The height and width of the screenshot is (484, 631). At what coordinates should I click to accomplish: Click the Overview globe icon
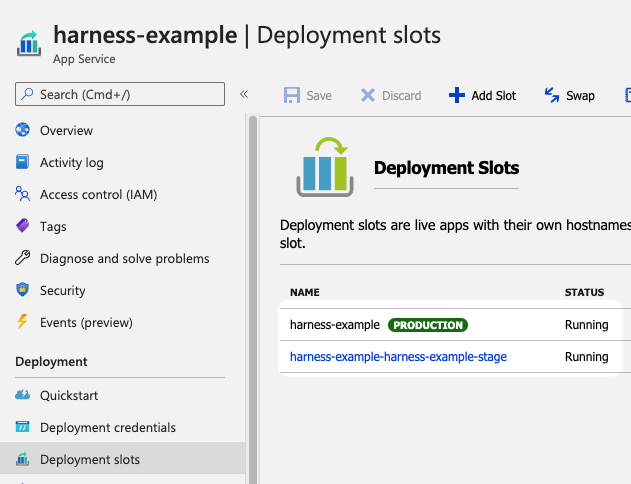pyautogui.click(x=23, y=130)
